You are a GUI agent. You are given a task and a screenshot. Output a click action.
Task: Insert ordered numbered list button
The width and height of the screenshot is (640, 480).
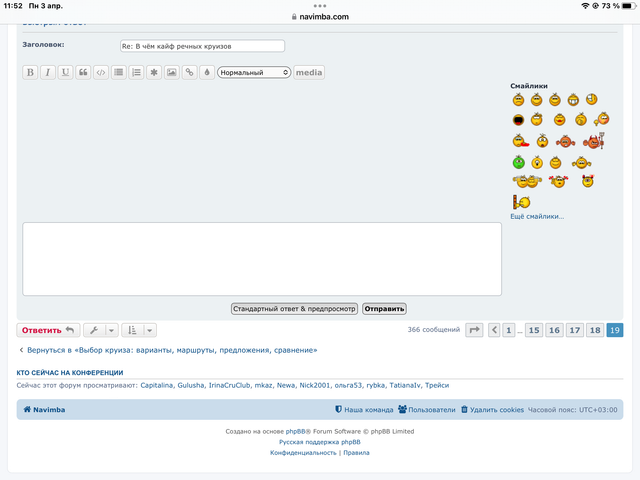pos(136,73)
